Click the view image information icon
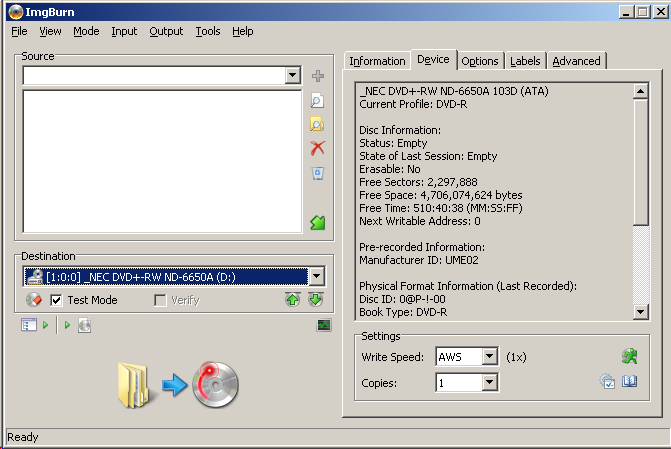This screenshot has width=671, height=449. click(x=29, y=325)
